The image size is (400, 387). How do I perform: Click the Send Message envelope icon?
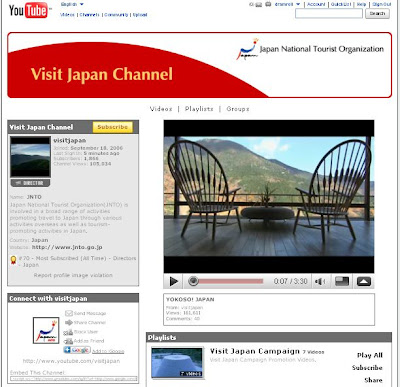click(69, 313)
